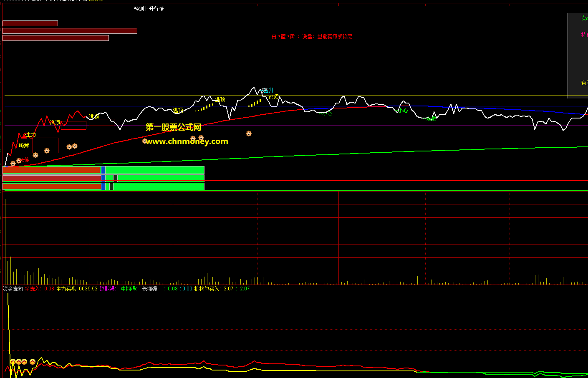Click the blue segment in the top progress bar
This screenshot has height=378, width=588.
pos(103,170)
